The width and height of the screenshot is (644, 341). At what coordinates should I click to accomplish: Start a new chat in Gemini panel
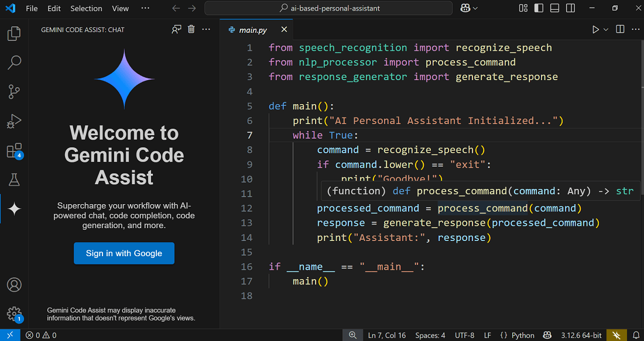177,30
